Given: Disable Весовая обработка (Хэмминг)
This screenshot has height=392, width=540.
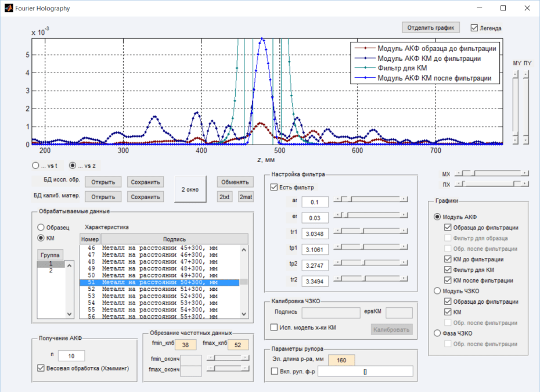Looking at the screenshot, I should pos(42,367).
